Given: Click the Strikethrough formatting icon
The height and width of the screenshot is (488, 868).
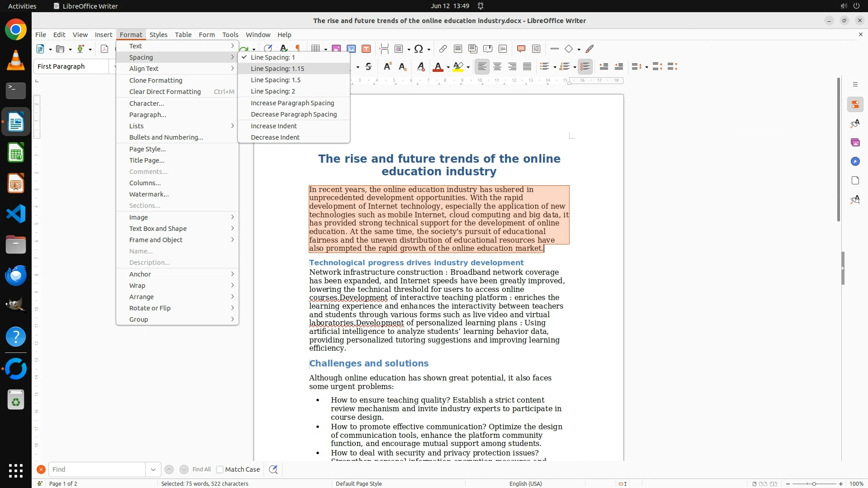Looking at the screenshot, I should point(368,67).
